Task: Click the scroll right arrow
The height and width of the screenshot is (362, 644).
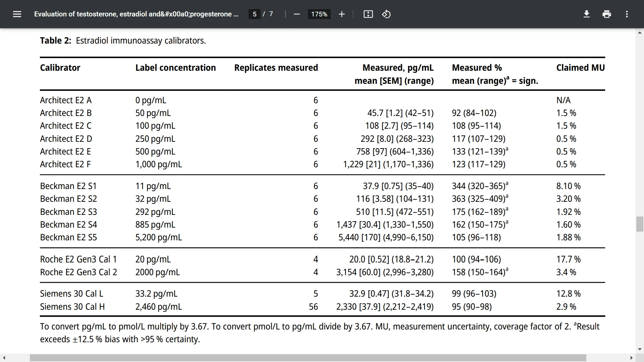Action: point(631,358)
